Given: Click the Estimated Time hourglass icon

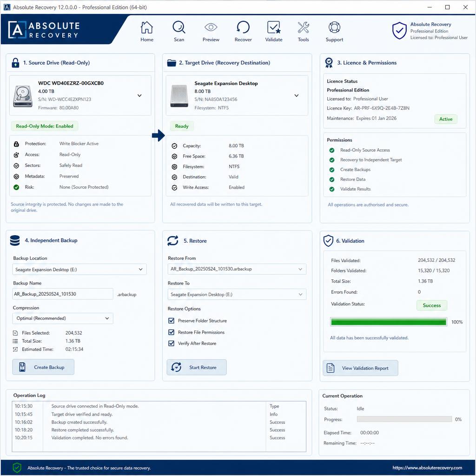Looking at the screenshot, I should 15,350.
